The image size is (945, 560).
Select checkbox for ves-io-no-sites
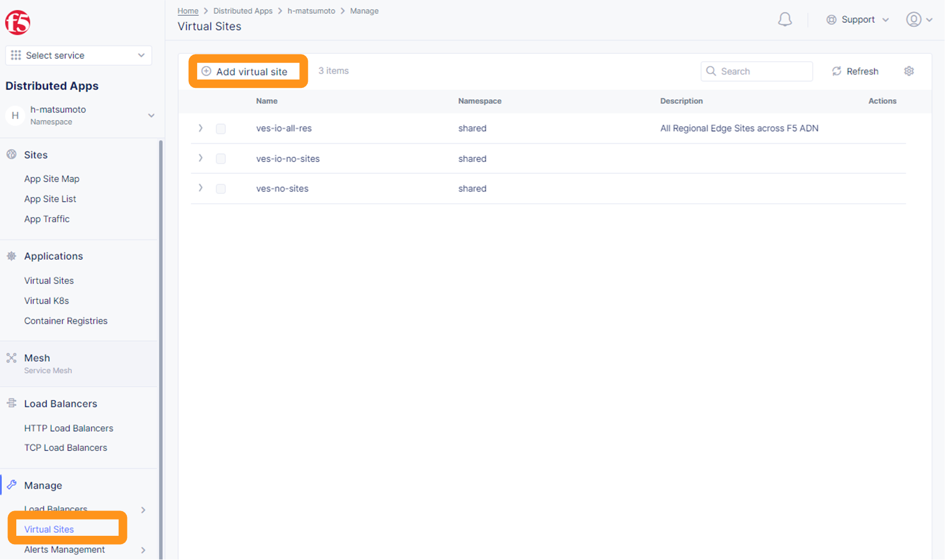[x=221, y=159]
